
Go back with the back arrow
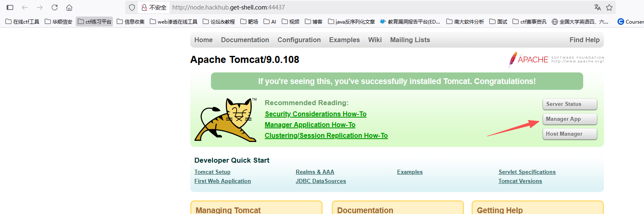[25, 7]
